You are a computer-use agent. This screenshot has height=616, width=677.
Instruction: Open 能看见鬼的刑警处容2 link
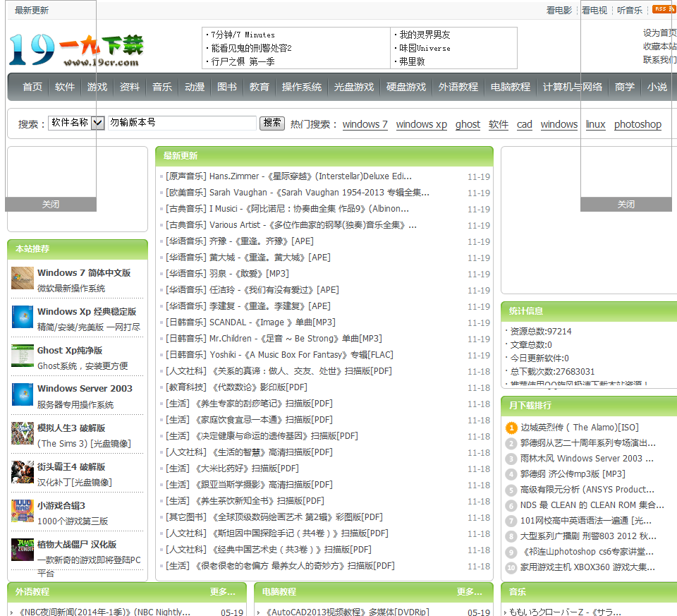coord(251,48)
